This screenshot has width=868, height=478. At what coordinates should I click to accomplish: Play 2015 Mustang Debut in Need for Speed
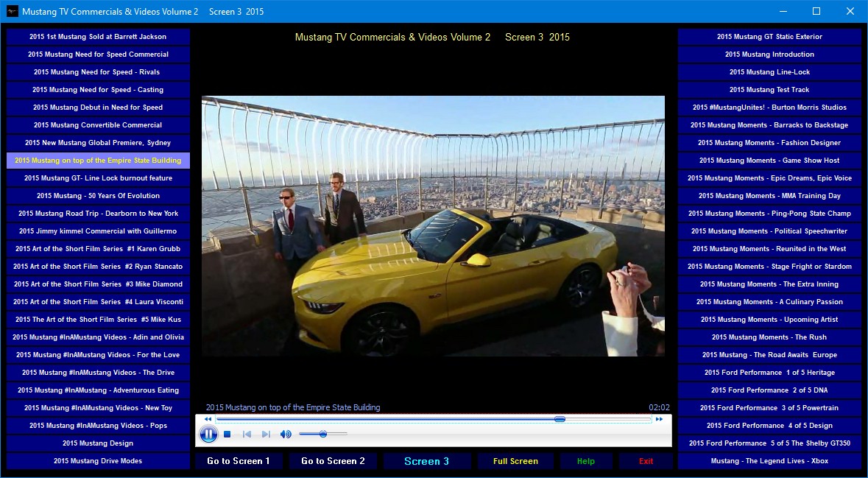click(98, 108)
